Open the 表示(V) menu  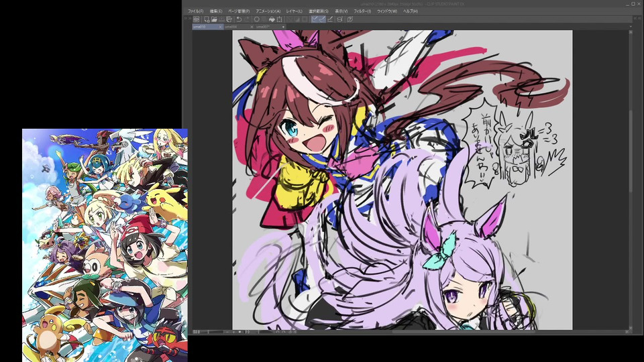(341, 11)
